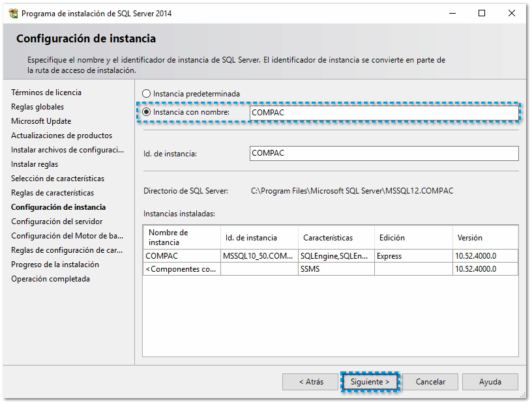Select Instancia predeterminada radio button

click(x=146, y=94)
